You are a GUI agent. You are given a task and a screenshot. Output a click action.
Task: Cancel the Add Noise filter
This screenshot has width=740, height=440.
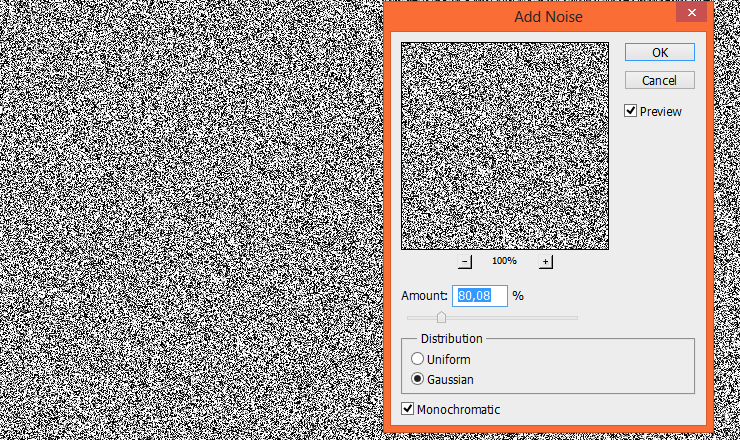(659, 80)
